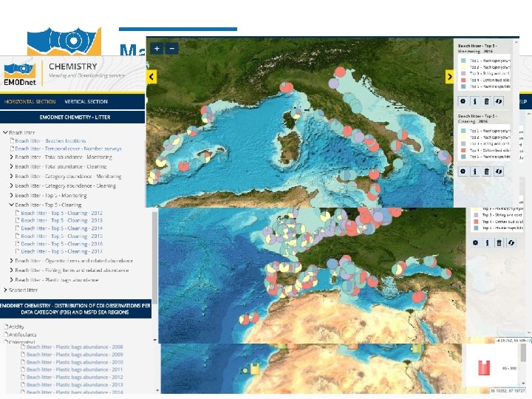532x399 pixels.
Task: Show layer info in lower map legend panel
Action: [x=487, y=242]
